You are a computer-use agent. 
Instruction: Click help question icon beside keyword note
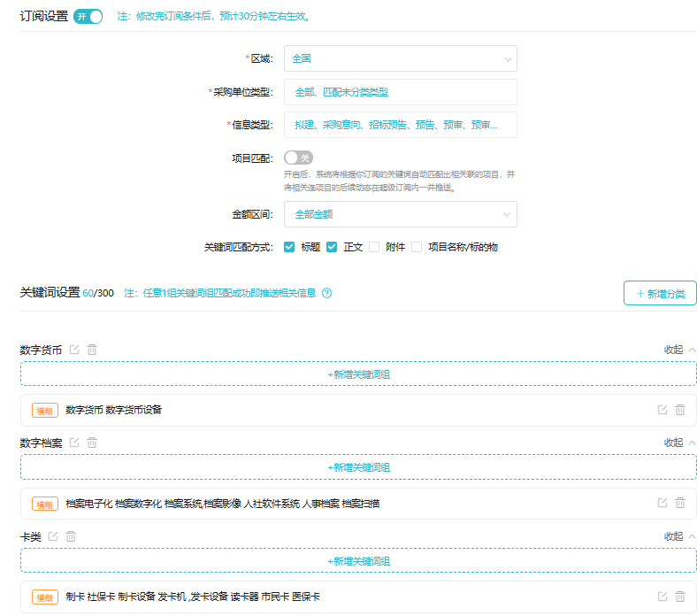[326, 293]
